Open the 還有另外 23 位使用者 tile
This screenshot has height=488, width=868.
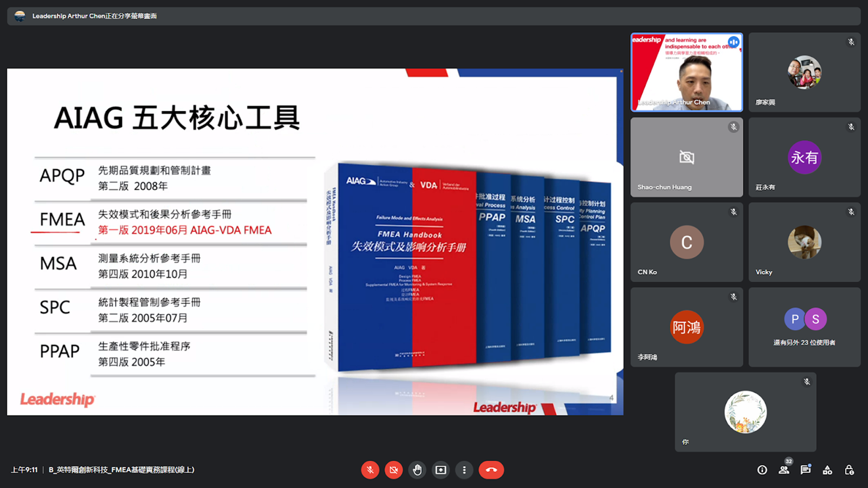tap(804, 327)
